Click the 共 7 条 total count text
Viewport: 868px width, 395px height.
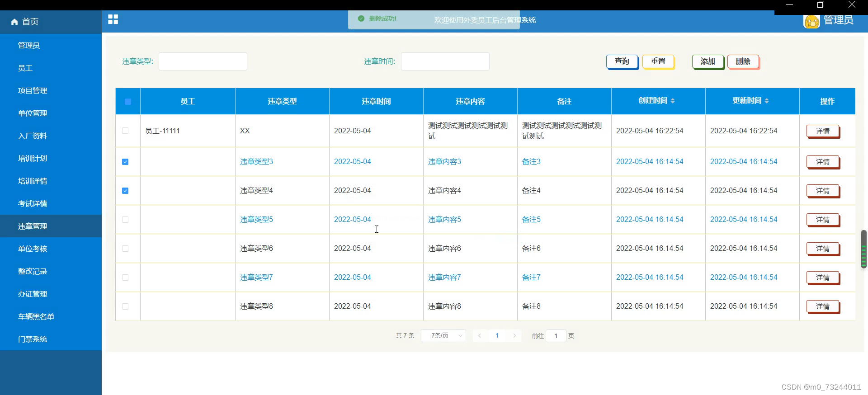click(405, 336)
